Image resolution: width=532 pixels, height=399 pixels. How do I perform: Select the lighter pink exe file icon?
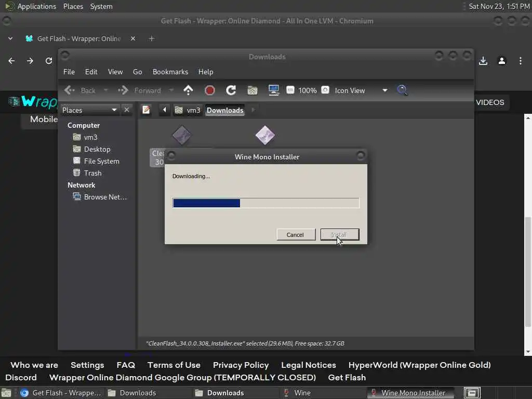pos(265,135)
